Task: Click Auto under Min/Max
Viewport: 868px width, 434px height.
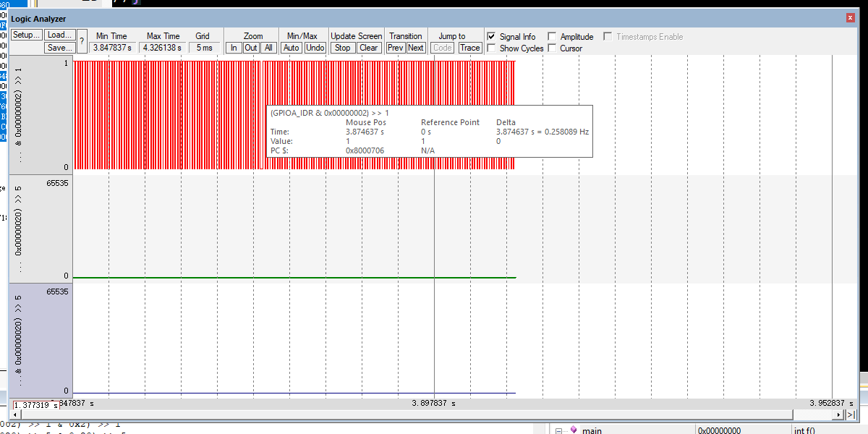Action: tap(291, 47)
